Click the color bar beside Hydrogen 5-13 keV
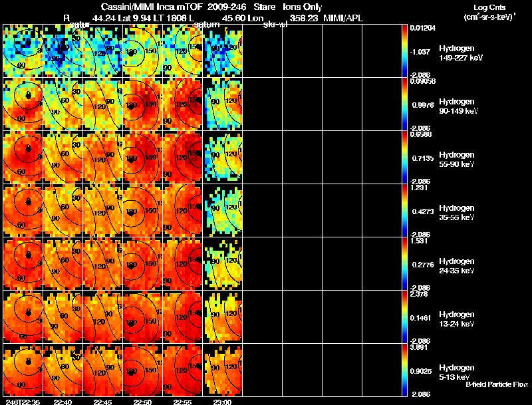 coord(404,370)
